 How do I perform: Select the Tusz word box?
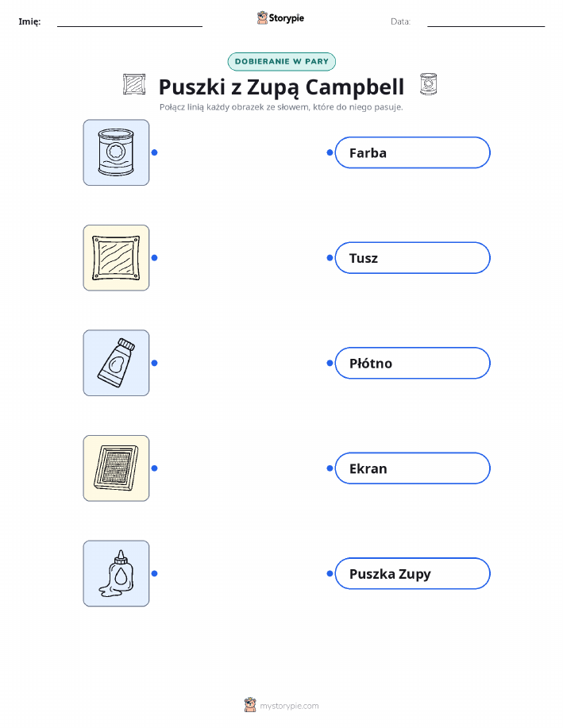click(412, 258)
